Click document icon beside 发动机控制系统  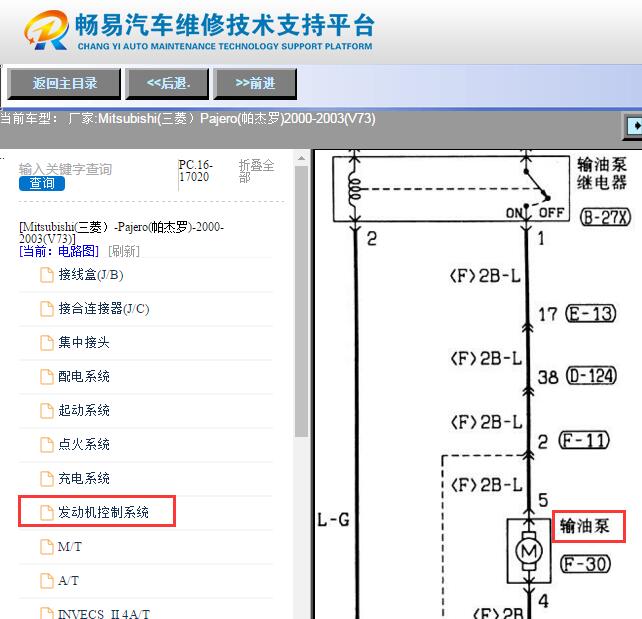click(47, 513)
